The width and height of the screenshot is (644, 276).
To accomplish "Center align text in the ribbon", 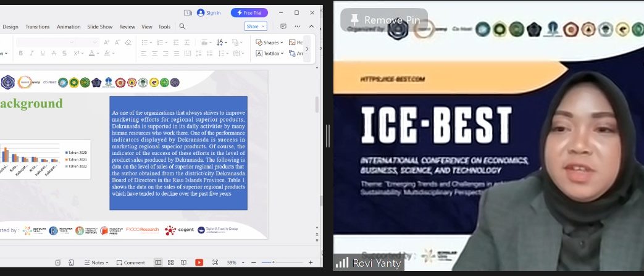I will click(x=154, y=53).
